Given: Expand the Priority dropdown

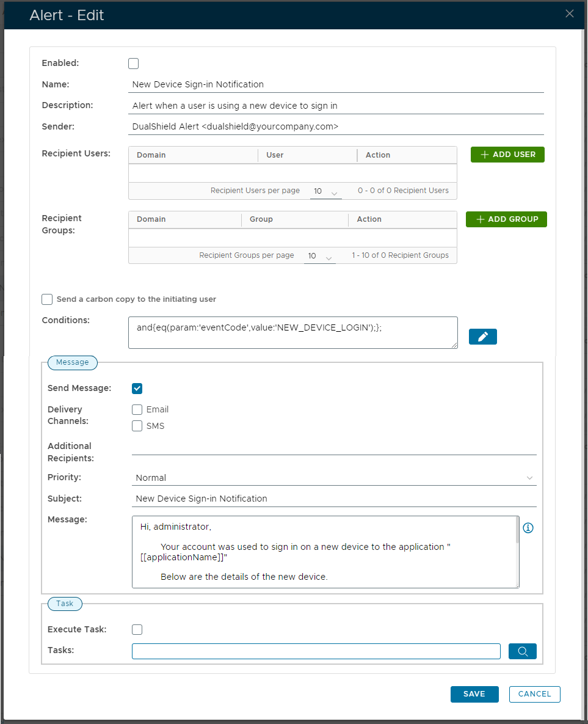Looking at the screenshot, I should [x=334, y=478].
